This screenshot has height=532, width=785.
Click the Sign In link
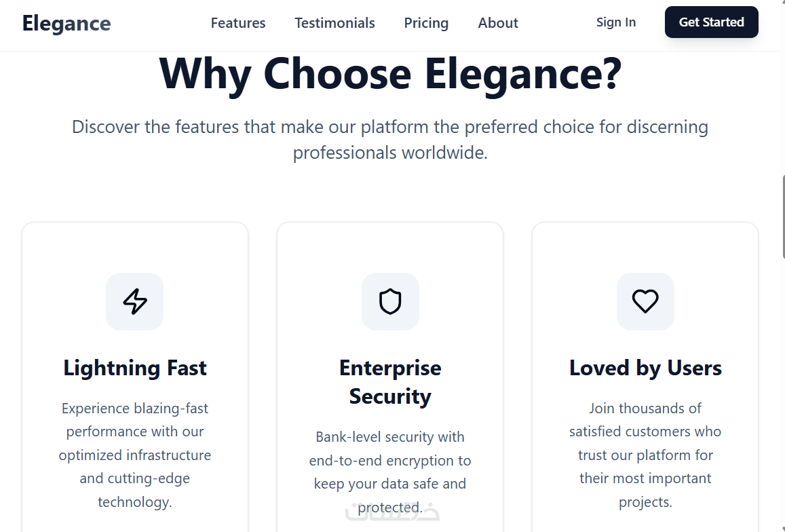(616, 22)
